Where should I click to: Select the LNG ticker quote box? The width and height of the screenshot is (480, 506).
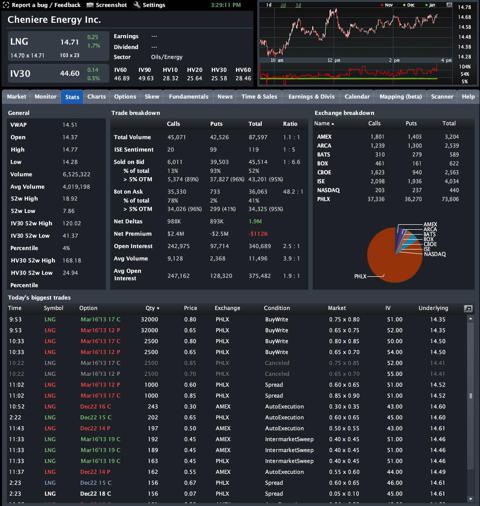(x=58, y=47)
